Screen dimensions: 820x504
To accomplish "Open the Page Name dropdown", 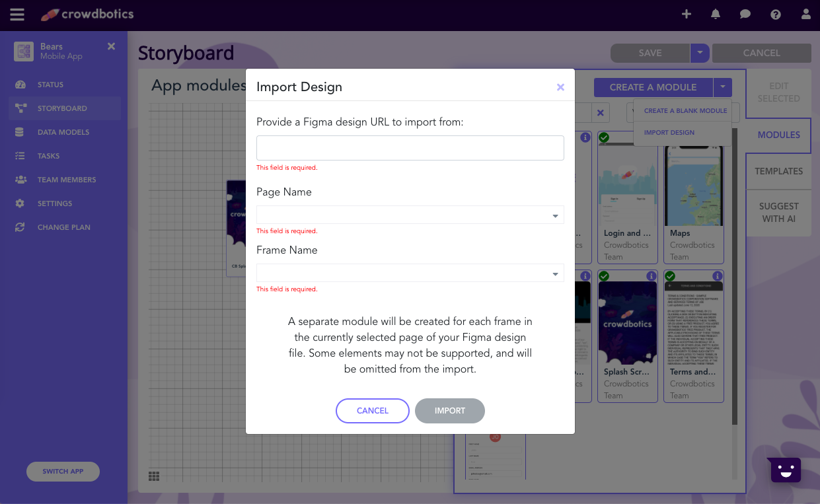I will click(410, 215).
